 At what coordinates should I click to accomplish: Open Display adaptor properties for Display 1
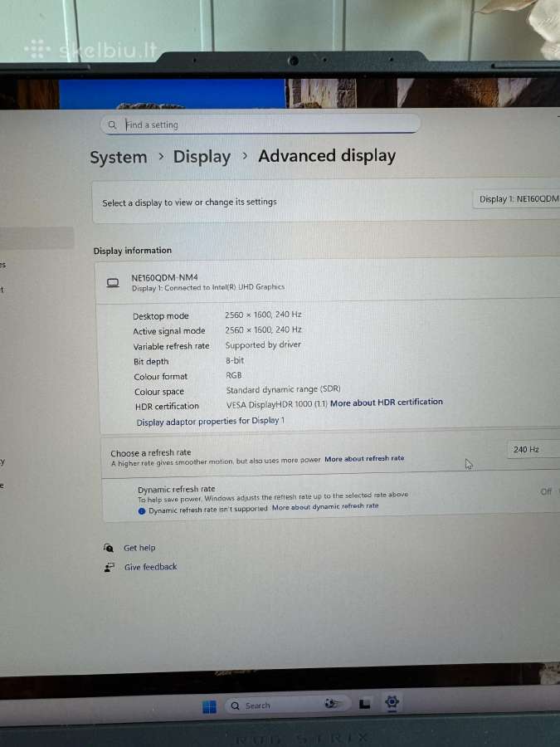[x=210, y=421]
